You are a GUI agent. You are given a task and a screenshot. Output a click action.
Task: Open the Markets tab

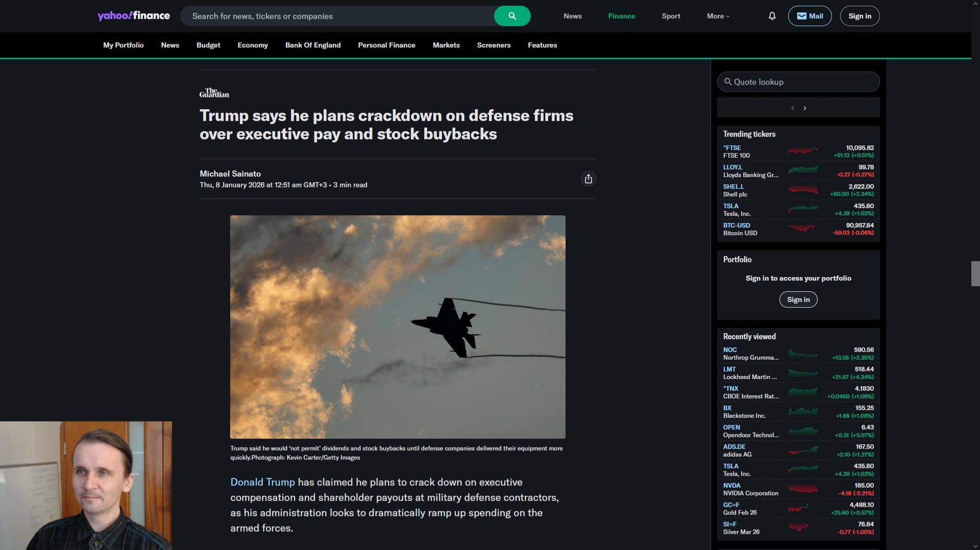446,45
